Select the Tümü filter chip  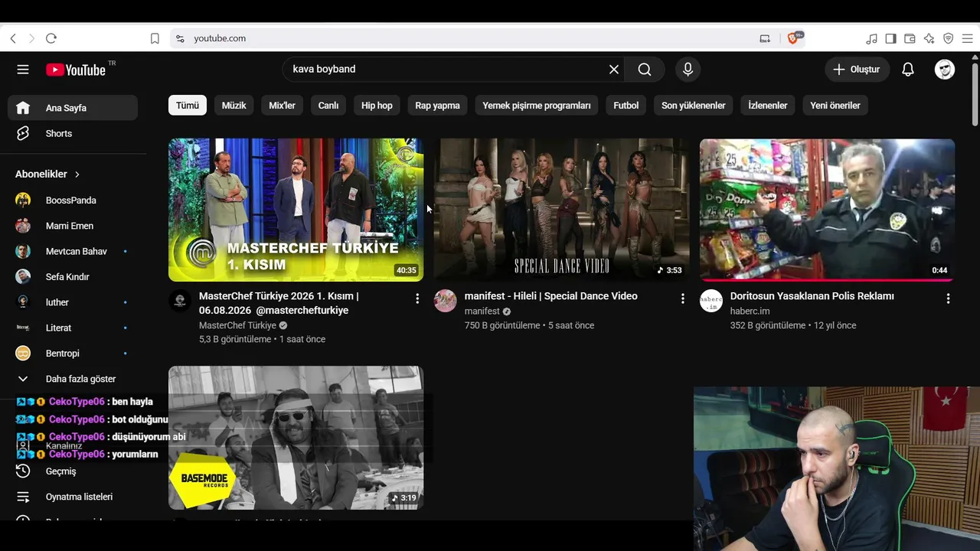pos(188,106)
